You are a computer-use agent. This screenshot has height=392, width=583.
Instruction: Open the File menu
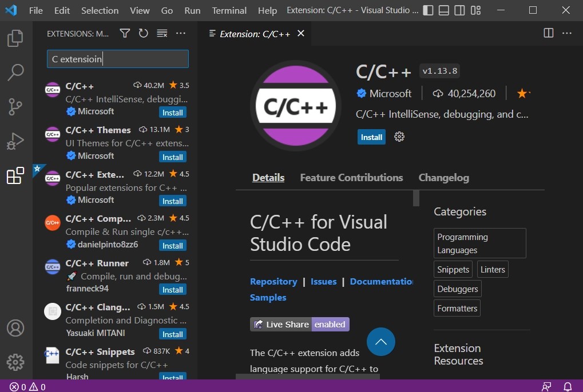(x=35, y=10)
